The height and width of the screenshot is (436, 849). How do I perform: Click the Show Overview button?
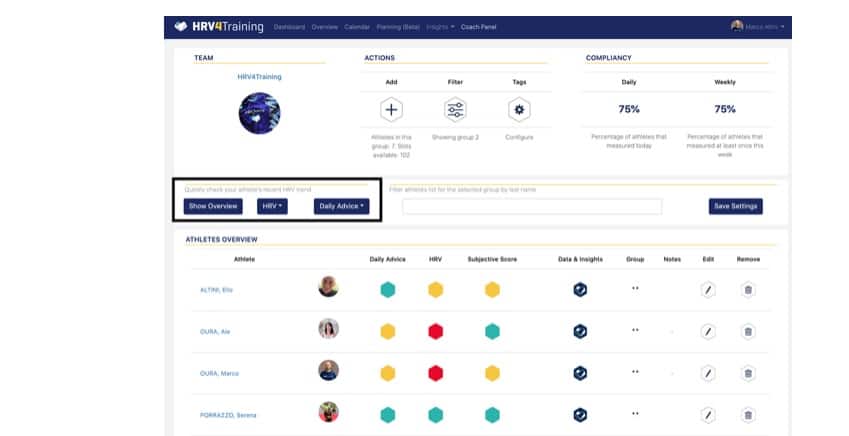pos(213,206)
